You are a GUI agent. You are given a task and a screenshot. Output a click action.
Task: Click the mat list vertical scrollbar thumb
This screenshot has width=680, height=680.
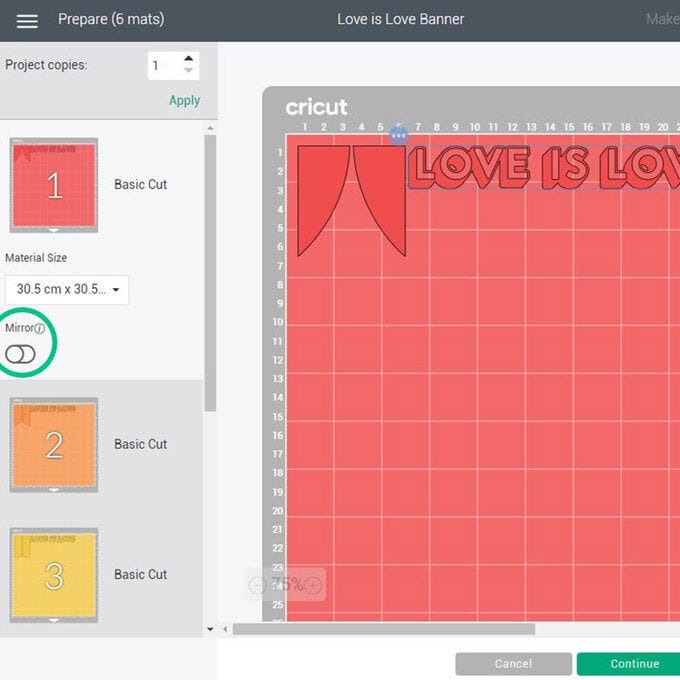pos(210,273)
